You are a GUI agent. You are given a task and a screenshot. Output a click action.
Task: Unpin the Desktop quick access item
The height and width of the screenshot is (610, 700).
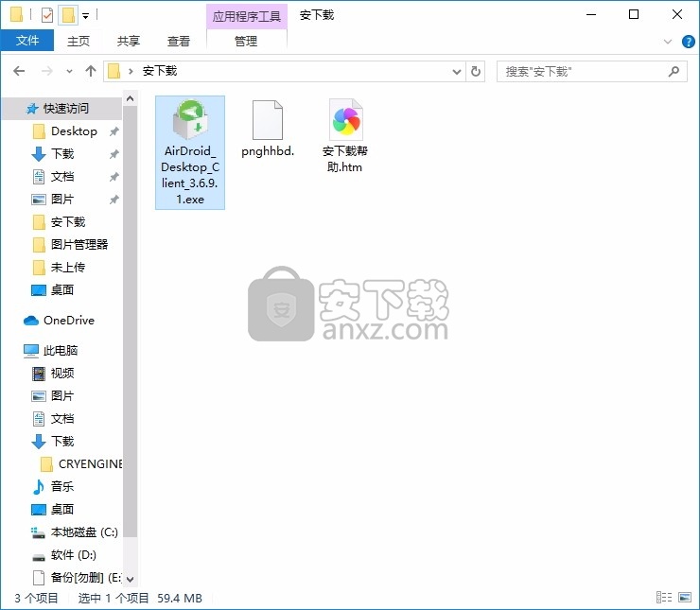tap(114, 131)
